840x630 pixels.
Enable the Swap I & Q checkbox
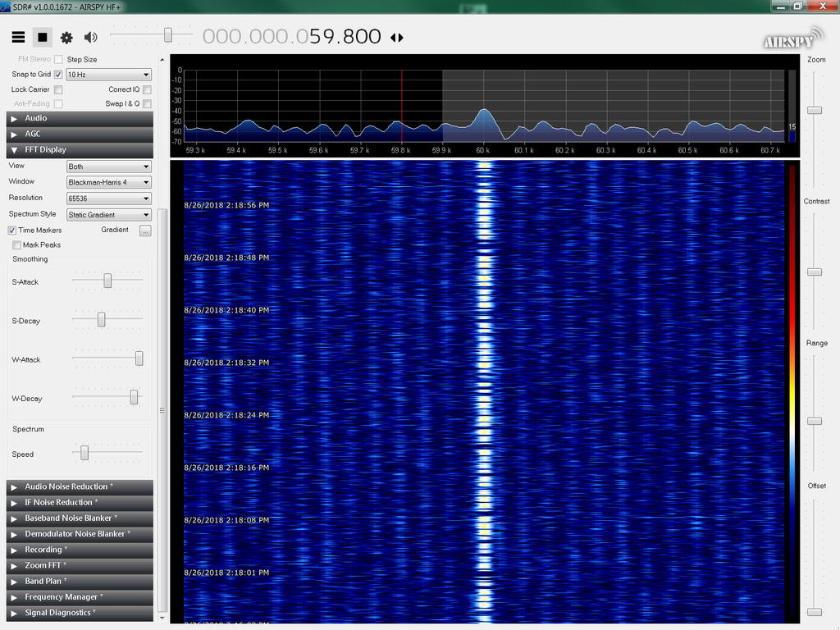pos(147,103)
